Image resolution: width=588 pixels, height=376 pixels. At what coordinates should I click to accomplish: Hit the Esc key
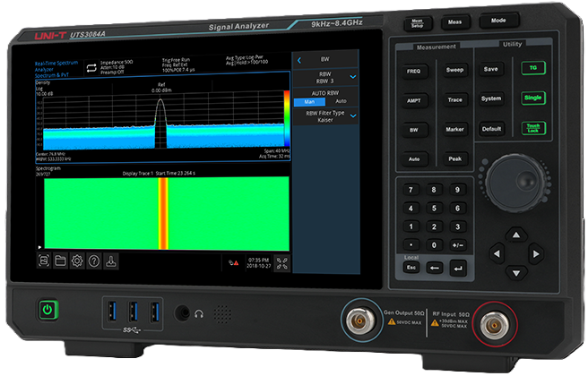point(411,268)
